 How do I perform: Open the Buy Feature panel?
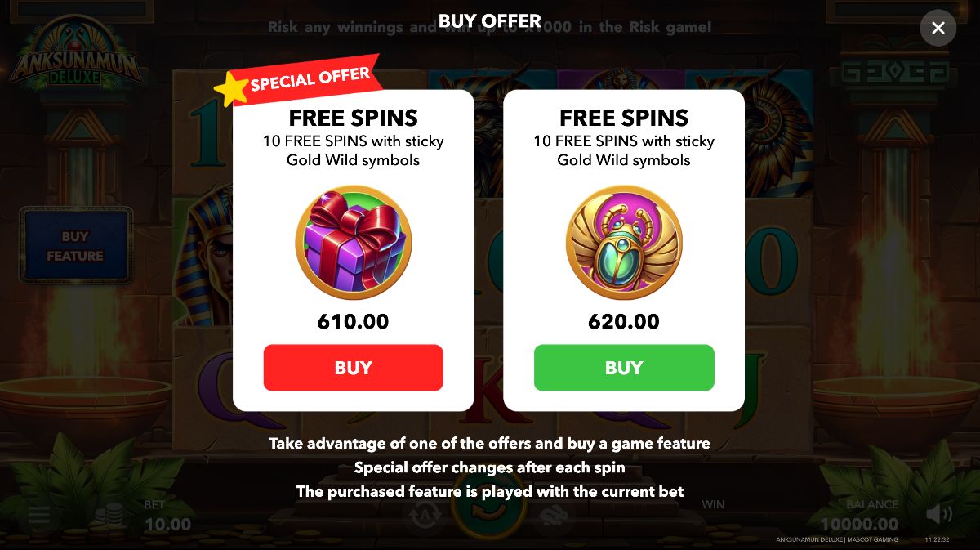pyautogui.click(x=75, y=246)
